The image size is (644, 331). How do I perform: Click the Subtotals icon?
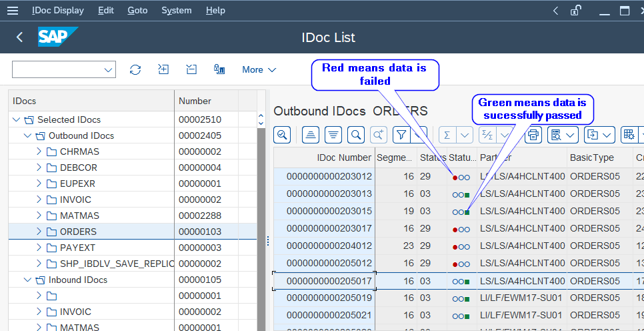(x=487, y=134)
